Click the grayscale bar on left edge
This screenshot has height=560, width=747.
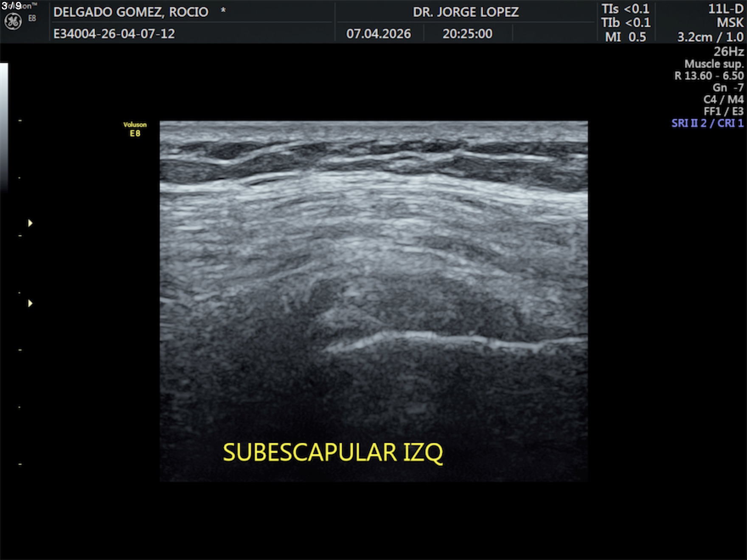pyautogui.click(x=4, y=127)
